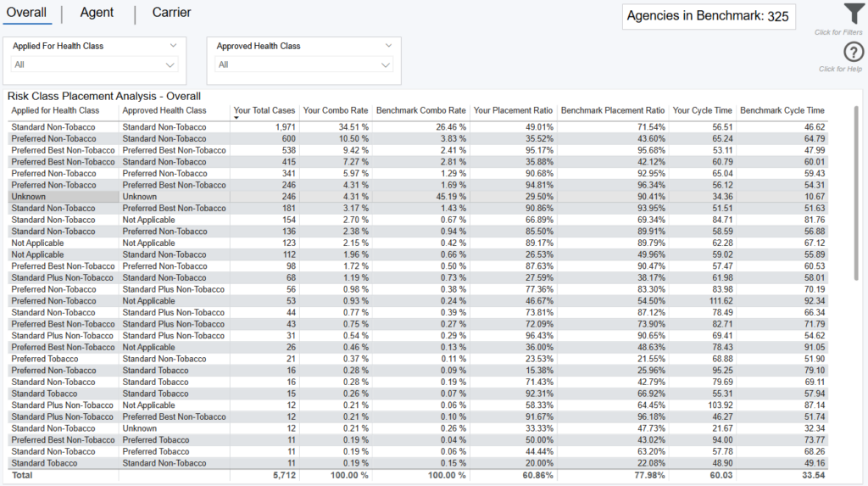The width and height of the screenshot is (868, 486).
Task: Click 'Click for Filters' label
Action: pyautogui.click(x=838, y=32)
